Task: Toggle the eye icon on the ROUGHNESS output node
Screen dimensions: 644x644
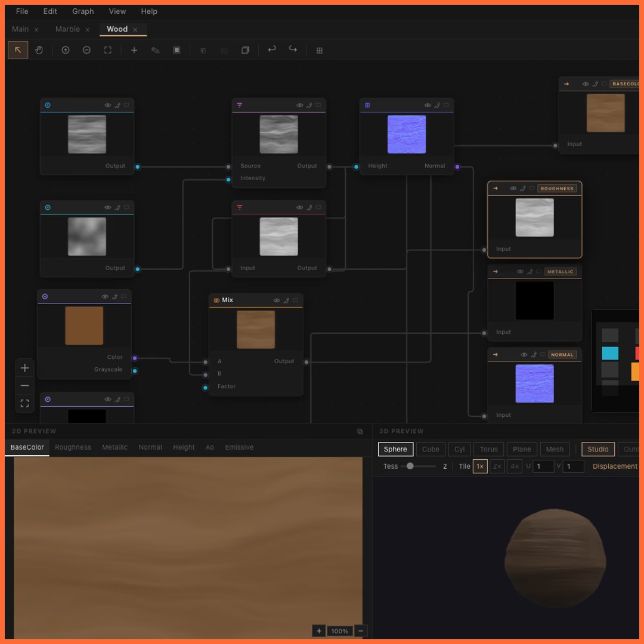Action: tap(513, 188)
